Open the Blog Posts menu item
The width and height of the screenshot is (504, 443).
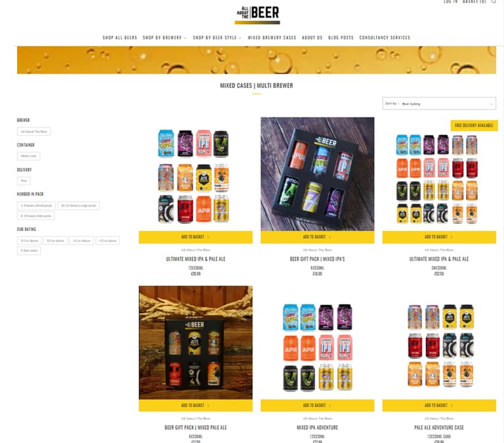(341, 37)
